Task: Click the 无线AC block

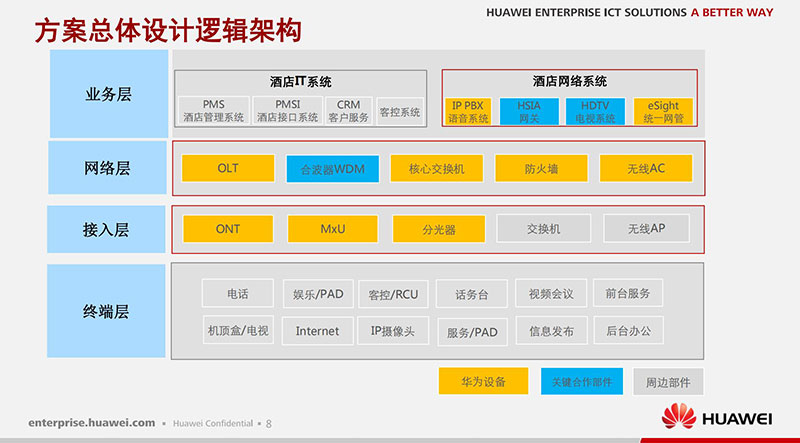Action: point(646,169)
